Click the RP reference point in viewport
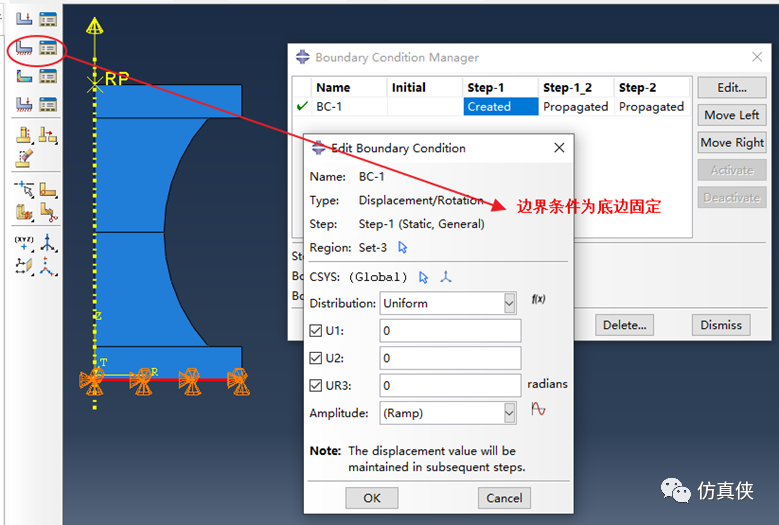 [95, 84]
